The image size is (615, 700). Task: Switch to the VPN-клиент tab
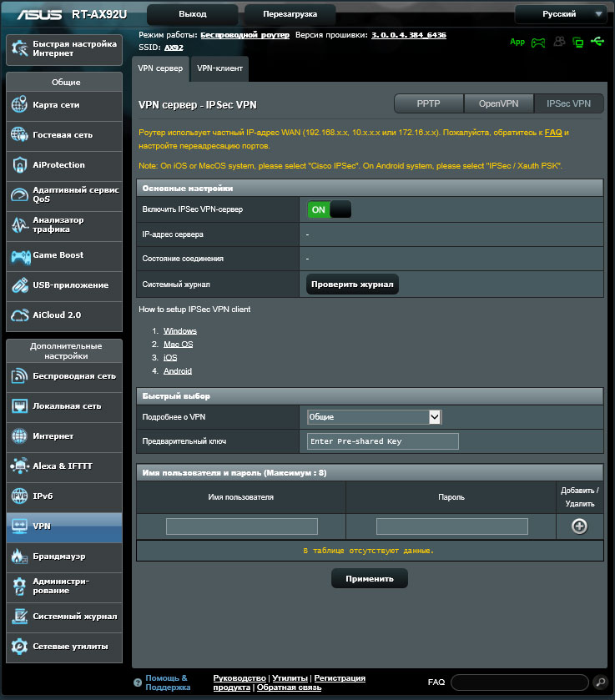click(x=219, y=68)
